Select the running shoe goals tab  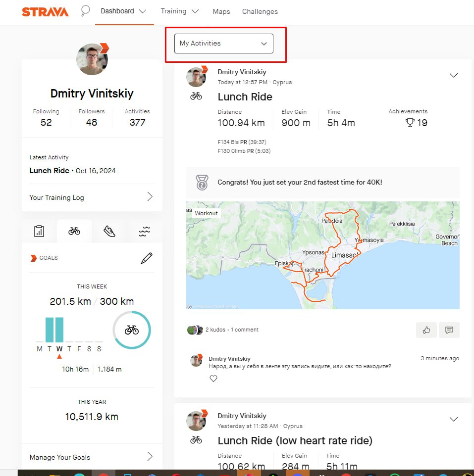109,231
